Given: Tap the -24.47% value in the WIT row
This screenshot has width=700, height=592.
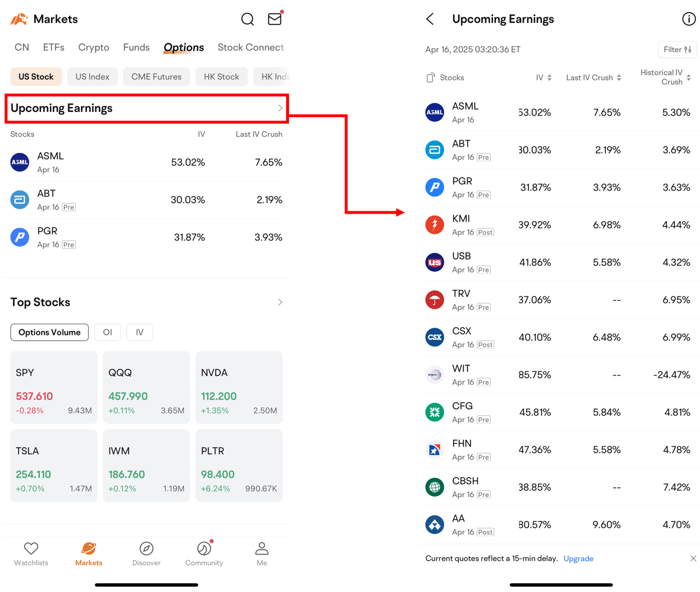Looking at the screenshot, I should (x=672, y=375).
